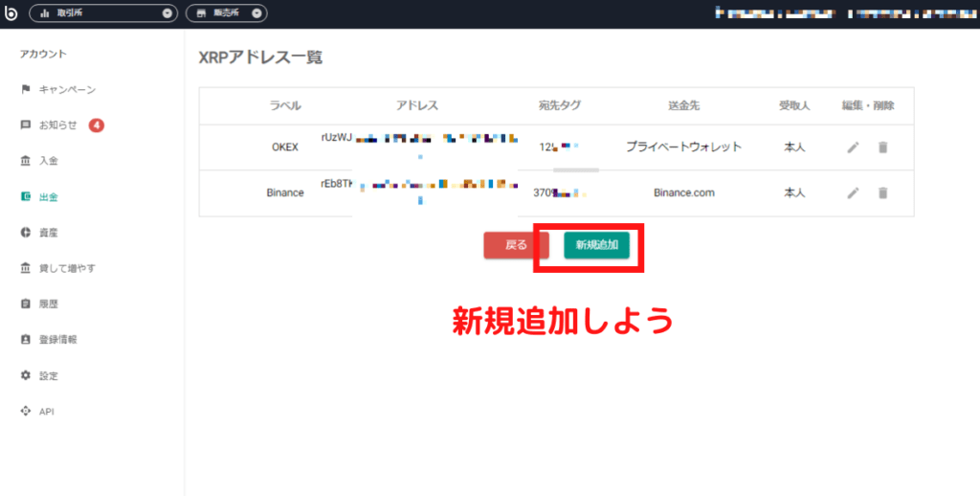This screenshot has width=980, height=496.
Task: Select 出金 in the sidebar
Action: coord(48,196)
